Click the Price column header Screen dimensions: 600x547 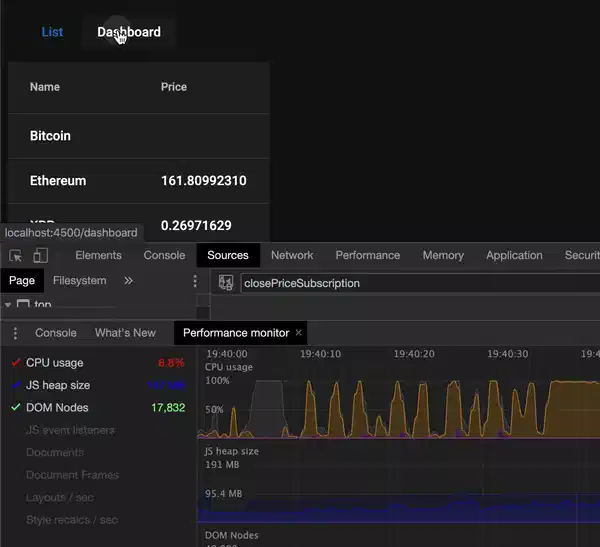174,87
